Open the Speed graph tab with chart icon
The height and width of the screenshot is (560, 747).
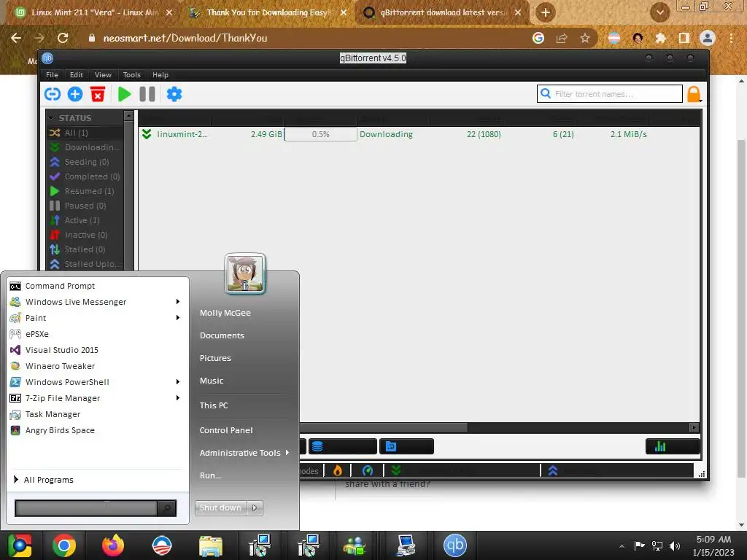pos(672,446)
